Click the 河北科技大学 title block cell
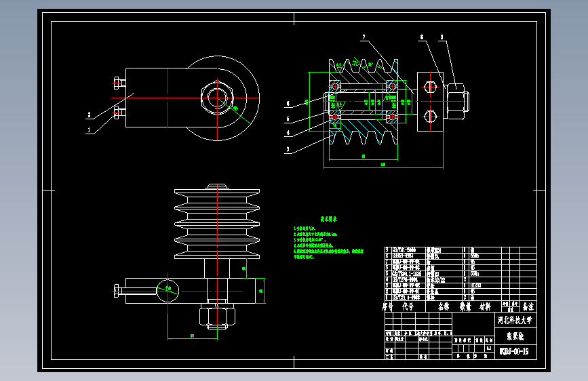 [x=515, y=320]
